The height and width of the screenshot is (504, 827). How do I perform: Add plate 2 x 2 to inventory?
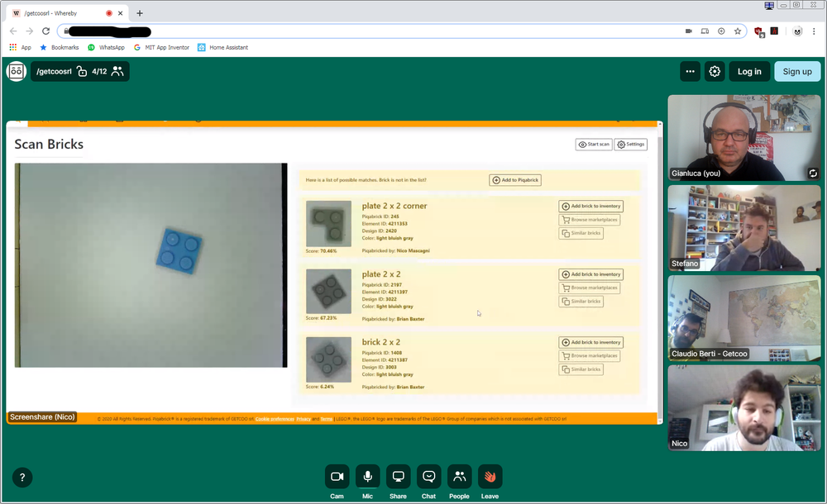click(591, 274)
